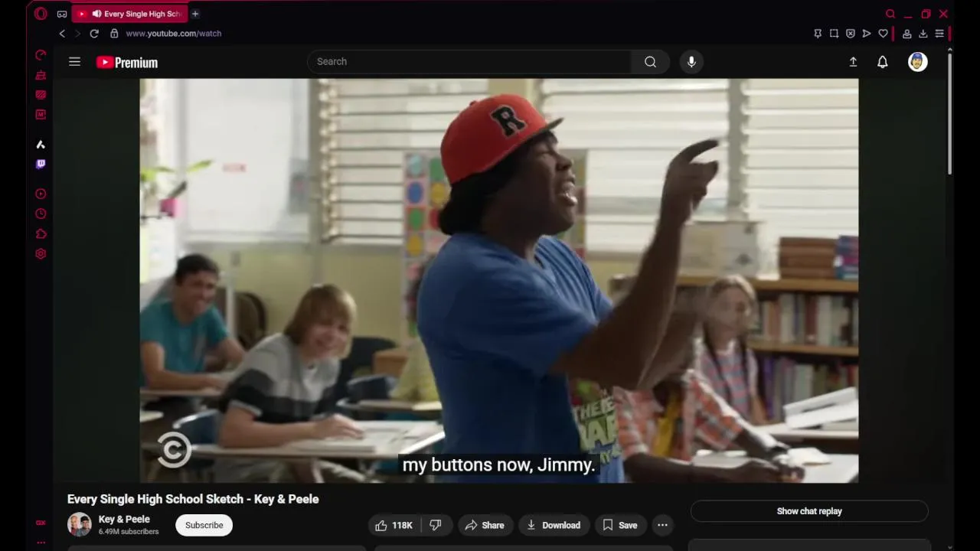Open My Flow send icon
Viewport: 980px width, 551px height.
click(x=867, y=34)
